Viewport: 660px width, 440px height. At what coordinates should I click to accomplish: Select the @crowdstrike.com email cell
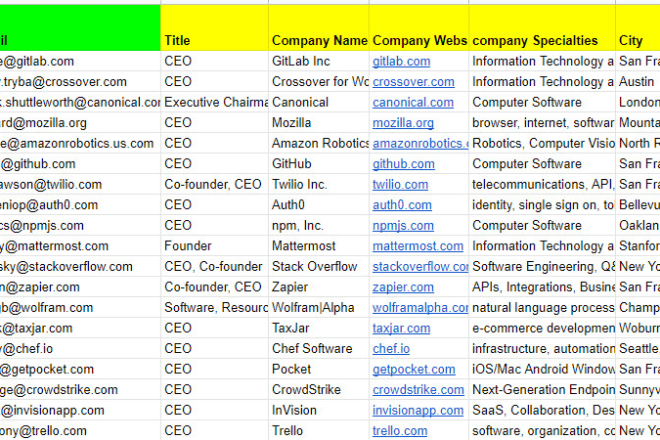(80, 390)
